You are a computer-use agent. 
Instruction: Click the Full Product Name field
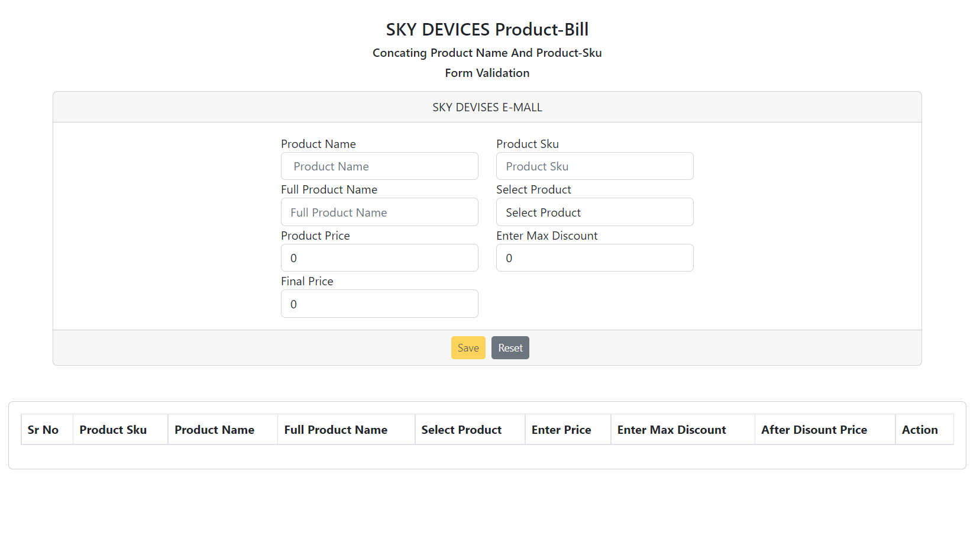pyautogui.click(x=379, y=212)
